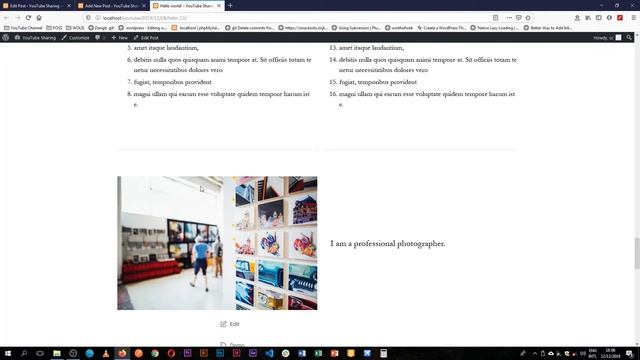Click Edit Post in the admin bar
This screenshot has height=360, width=640.
point(146,38)
